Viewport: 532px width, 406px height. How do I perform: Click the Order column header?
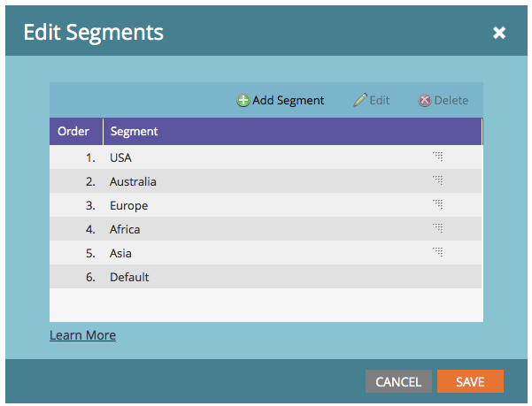tap(76, 132)
